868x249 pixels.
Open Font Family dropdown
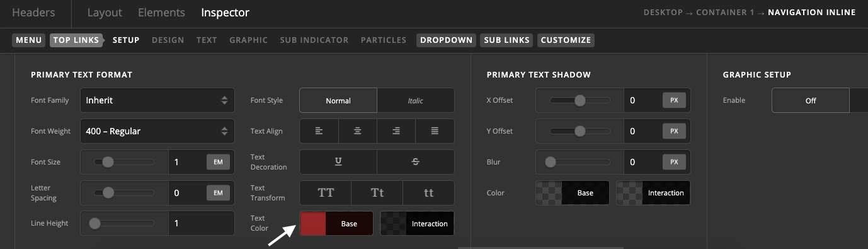(157, 100)
